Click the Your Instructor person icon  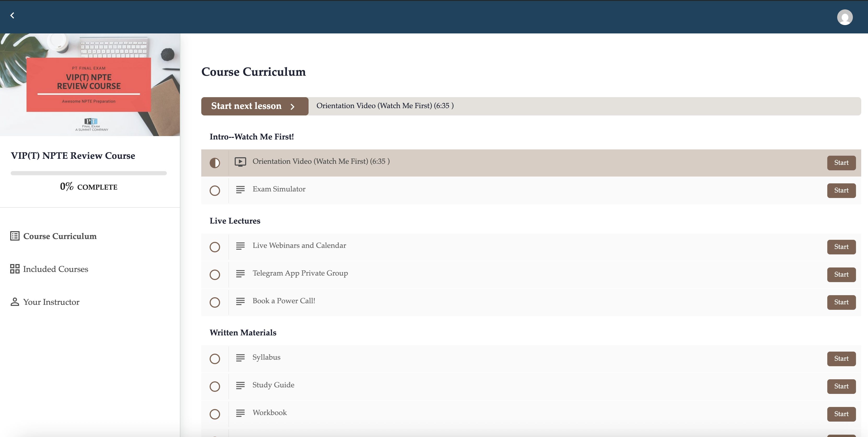[x=15, y=302]
